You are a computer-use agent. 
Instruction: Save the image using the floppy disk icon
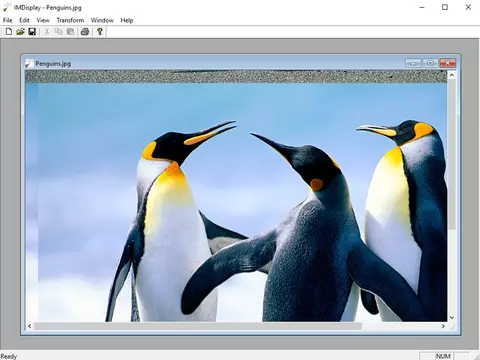pos(32,32)
